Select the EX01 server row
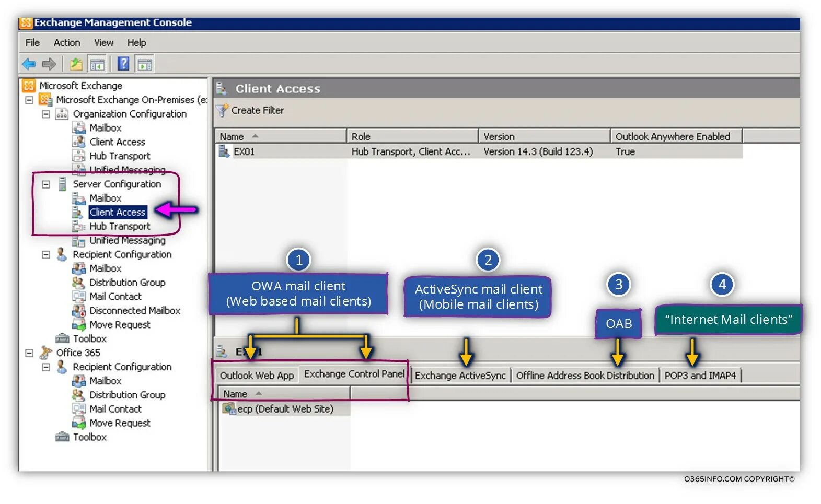This screenshot has width=821, height=504. 479,151
